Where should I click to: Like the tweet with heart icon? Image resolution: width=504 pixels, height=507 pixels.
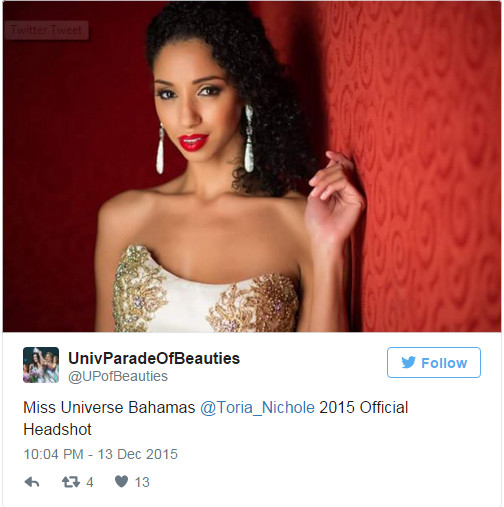tap(121, 481)
